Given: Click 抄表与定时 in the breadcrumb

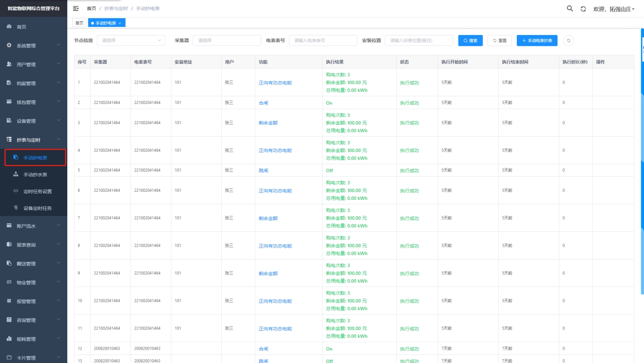Looking at the screenshot, I should click(x=116, y=8).
